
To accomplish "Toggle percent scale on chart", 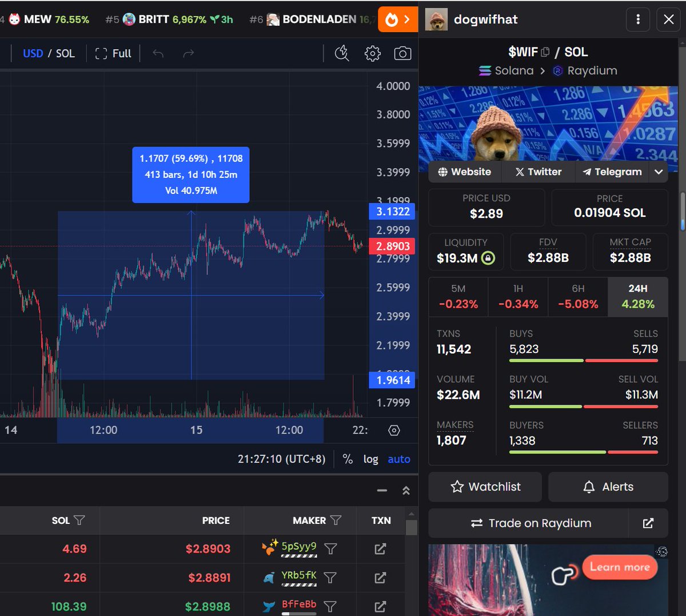I will coord(348,459).
